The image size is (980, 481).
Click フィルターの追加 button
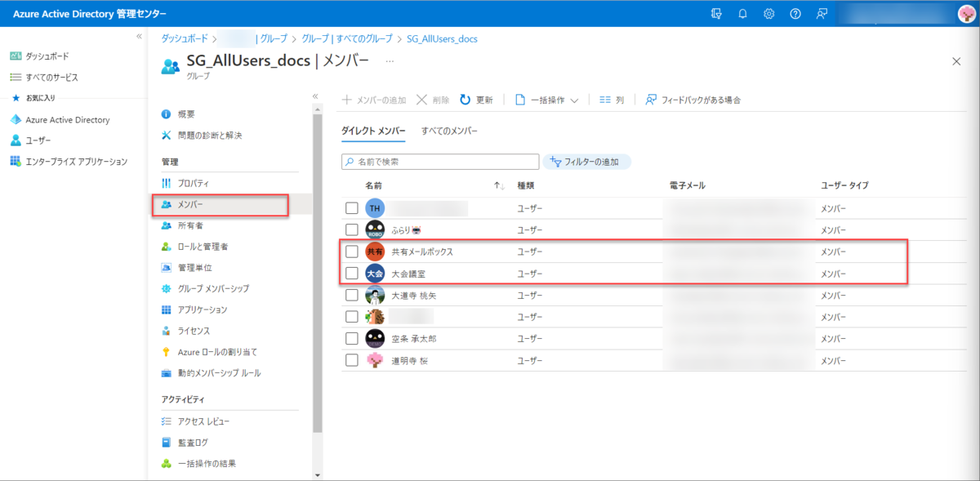(587, 162)
